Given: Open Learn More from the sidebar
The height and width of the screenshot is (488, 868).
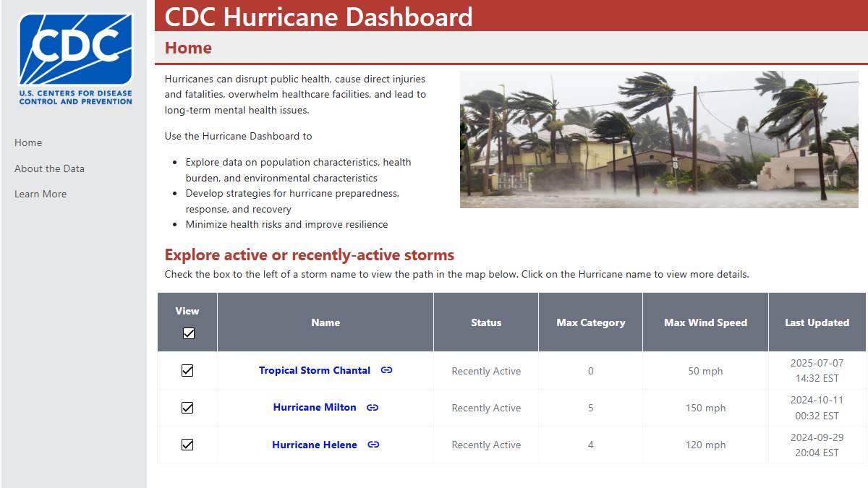Looking at the screenshot, I should pyautogui.click(x=40, y=194).
